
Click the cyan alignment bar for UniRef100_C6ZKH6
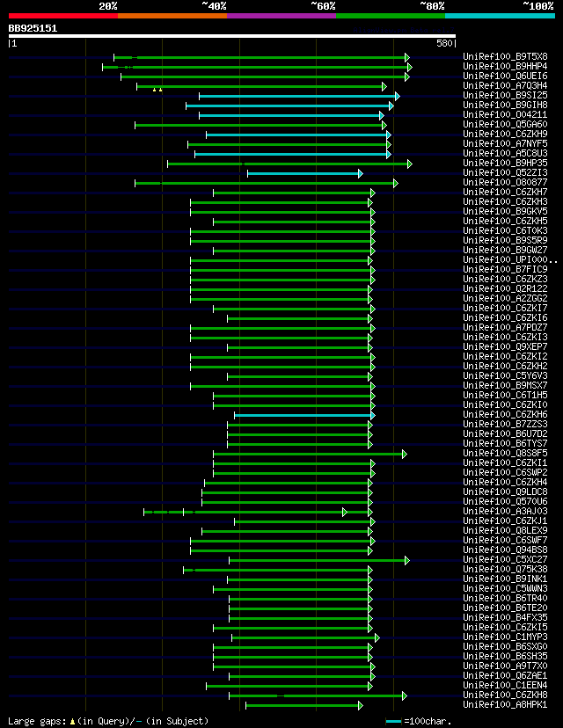coord(303,416)
